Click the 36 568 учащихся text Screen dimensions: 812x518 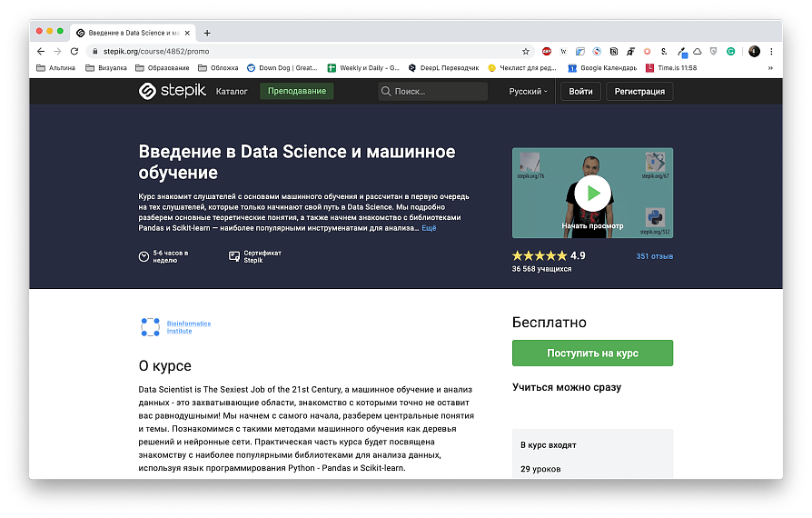coord(541,269)
